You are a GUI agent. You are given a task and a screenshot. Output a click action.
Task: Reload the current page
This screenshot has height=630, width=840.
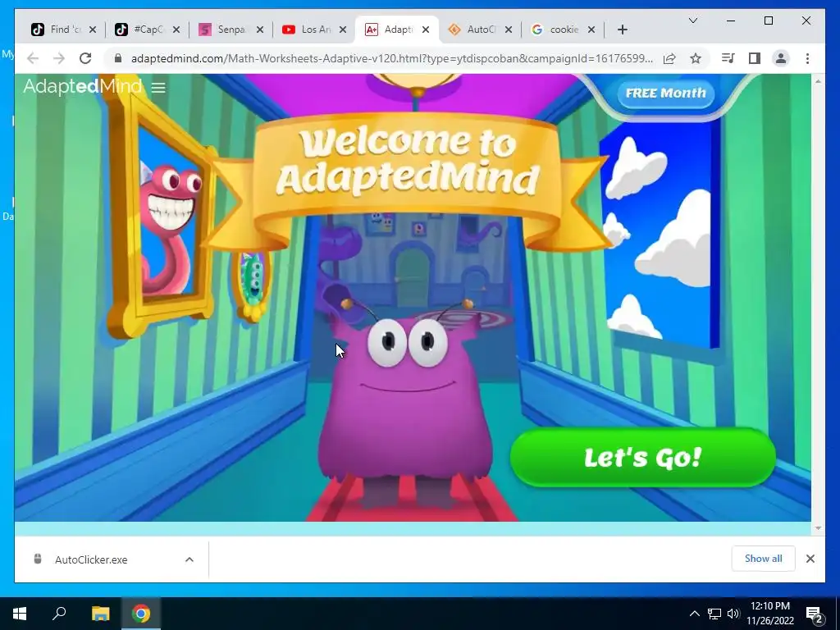click(85, 58)
